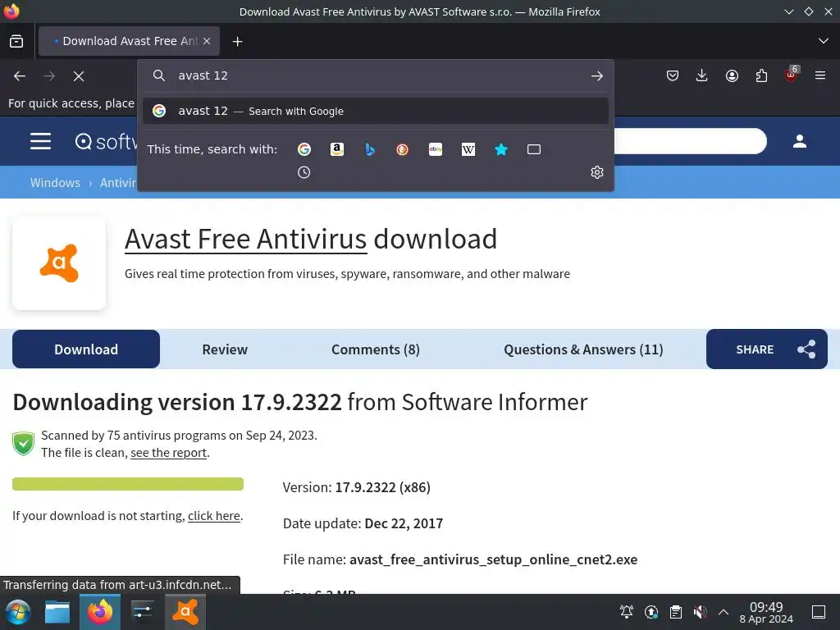840x630 pixels.
Task: Open Software Informer site hamburger menu
Action: click(x=41, y=141)
